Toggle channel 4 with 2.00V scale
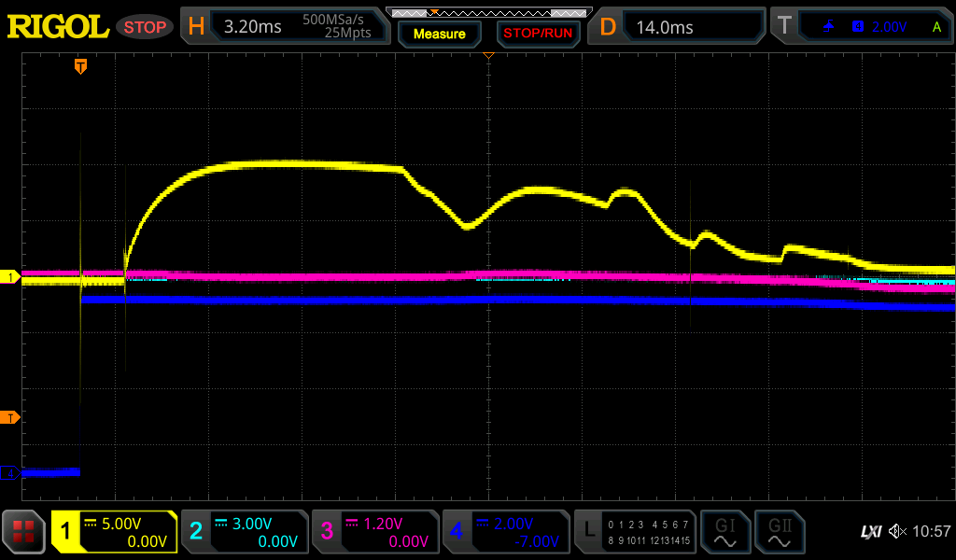The height and width of the screenshot is (560, 956). [505, 532]
